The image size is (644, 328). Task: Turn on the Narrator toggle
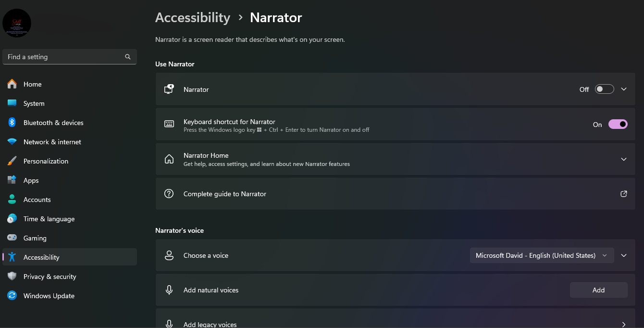[x=604, y=89]
